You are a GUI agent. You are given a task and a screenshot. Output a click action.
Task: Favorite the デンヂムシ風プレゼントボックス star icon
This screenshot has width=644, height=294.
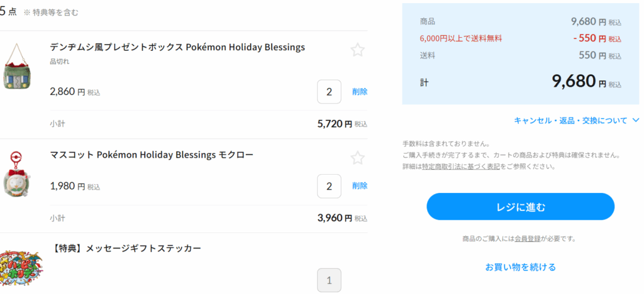pos(358,50)
